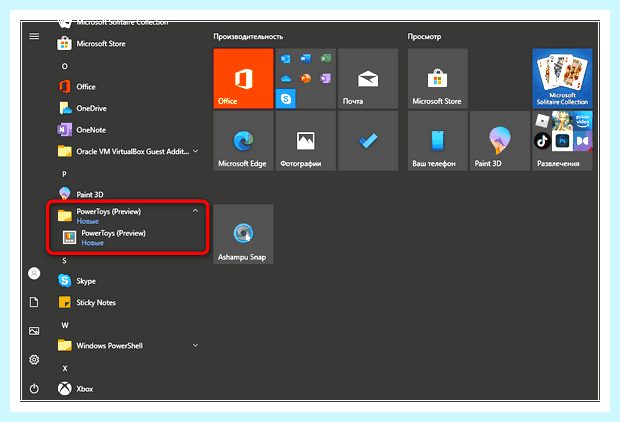Click the Outlook icon in Office group tile
620x422 pixels.
[285, 59]
